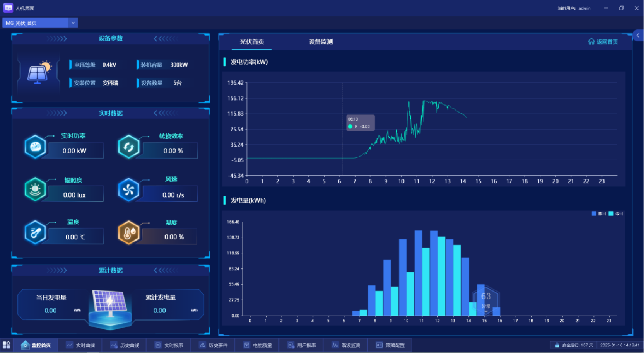Image resolution: width=644 pixels, height=353 pixels.
Task: Click the 设备数量 5台 value
Action: (177, 83)
